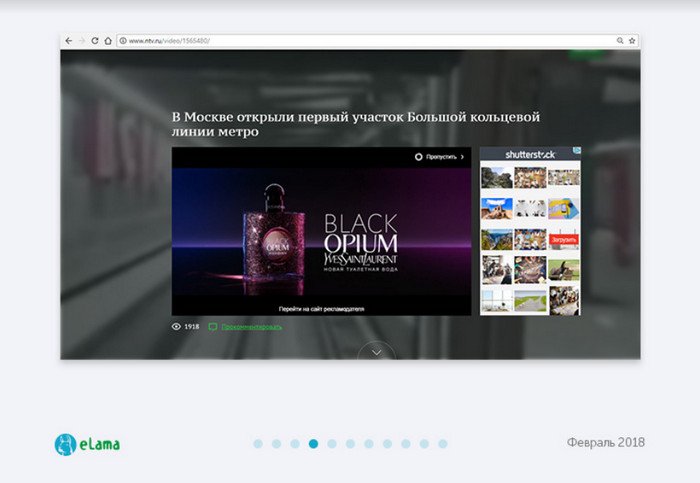700x483 pixels.
Task: Expand page with the down chevron circle
Action: 376,351
